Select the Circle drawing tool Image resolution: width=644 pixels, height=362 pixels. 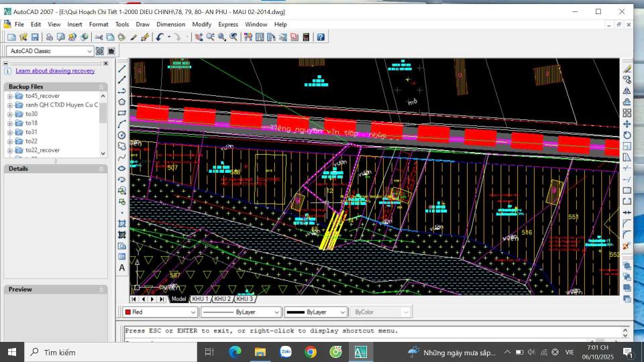tap(122, 135)
